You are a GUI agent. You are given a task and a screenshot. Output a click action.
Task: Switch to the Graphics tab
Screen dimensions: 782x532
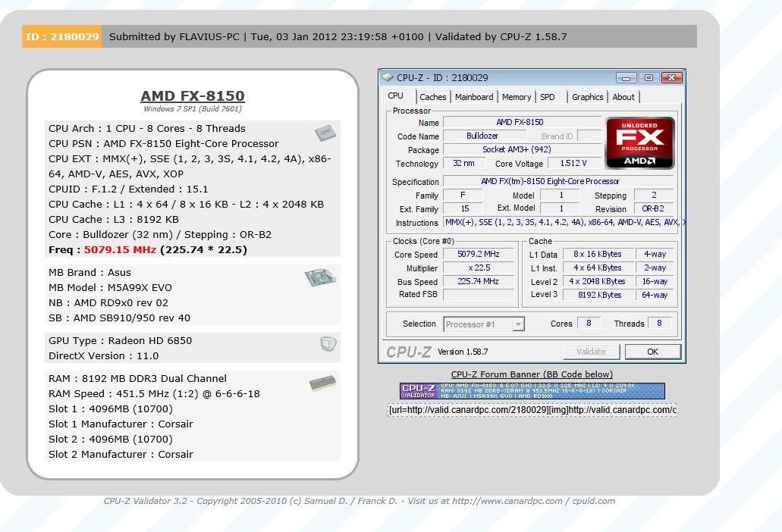pos(588,97)
